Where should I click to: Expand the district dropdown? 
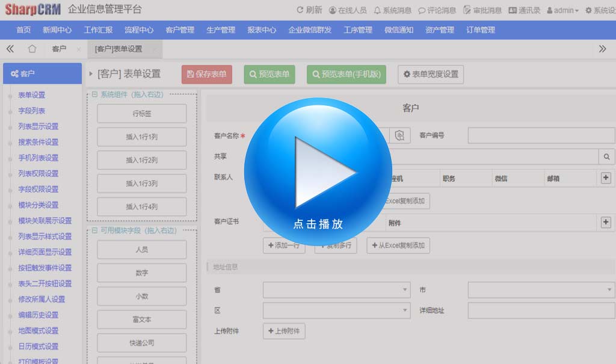pyautogui.click(x=337, y=310)
